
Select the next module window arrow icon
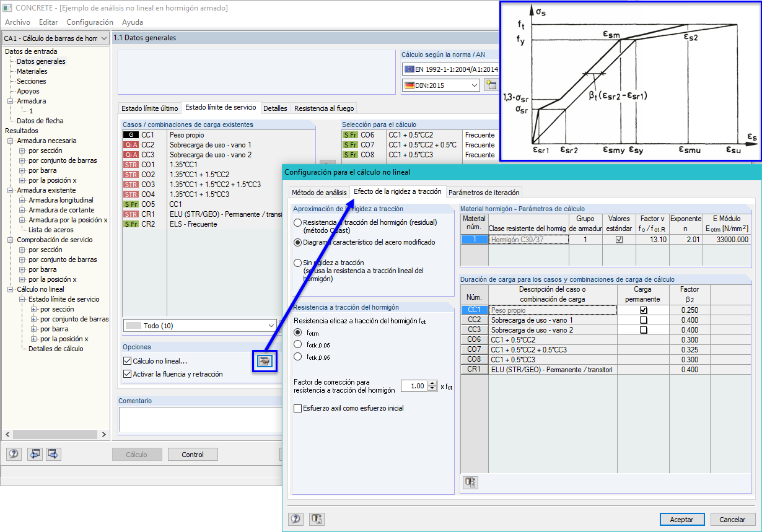pyautogui.click(x=53, y=454)
